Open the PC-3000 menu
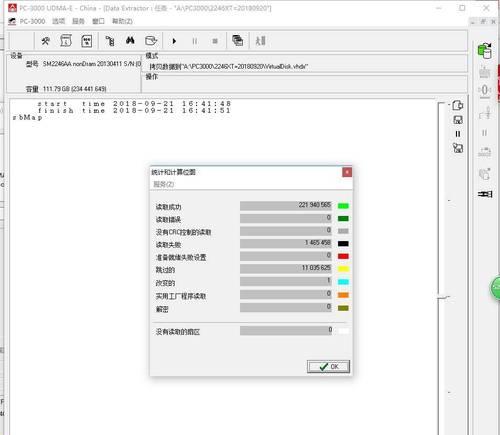Screen dimensions: 500x435 32,21
